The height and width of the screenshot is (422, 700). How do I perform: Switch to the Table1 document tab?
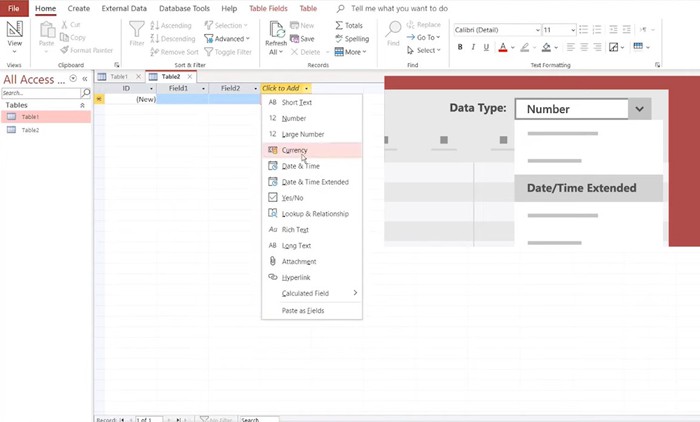click(119, 76)
